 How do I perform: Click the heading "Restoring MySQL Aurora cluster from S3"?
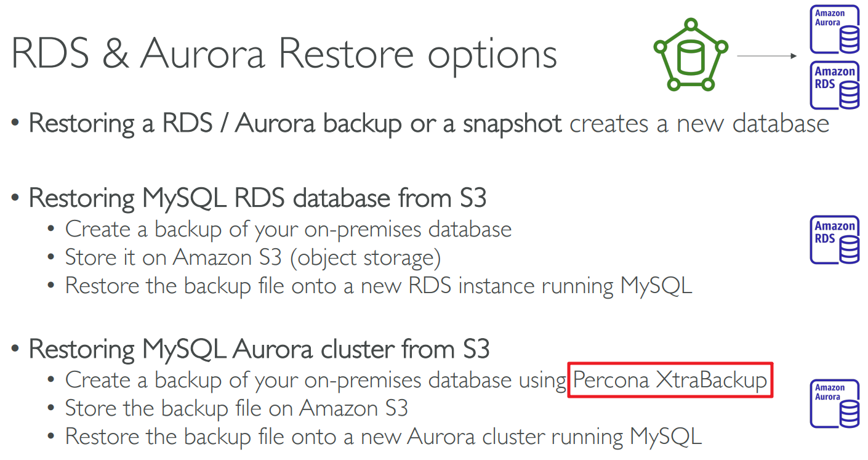(259, 349)
